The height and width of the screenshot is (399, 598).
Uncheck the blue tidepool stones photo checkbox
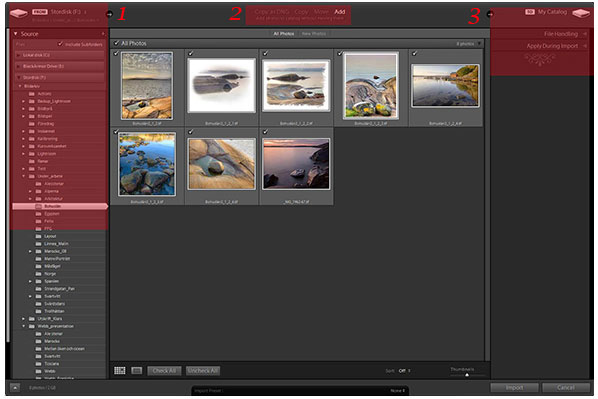116,132
